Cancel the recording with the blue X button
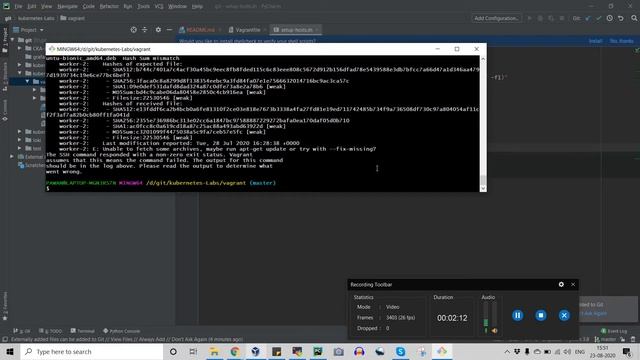Image resolution: width=640 pixels, height=360 pixels. click(564, 315)
